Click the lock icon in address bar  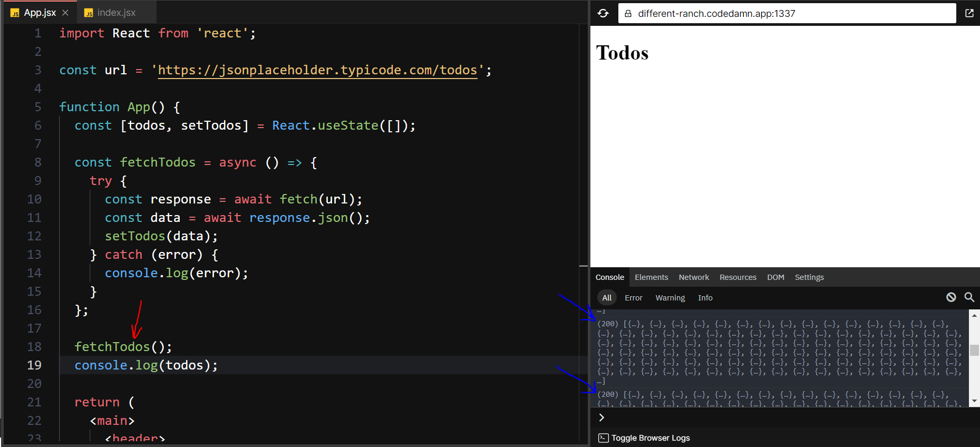click(628, 14)
